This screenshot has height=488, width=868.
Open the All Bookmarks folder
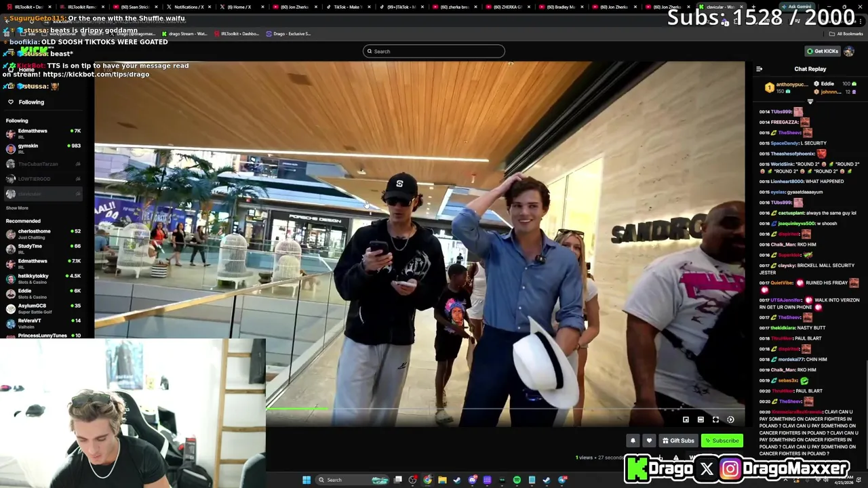[846, 34]
